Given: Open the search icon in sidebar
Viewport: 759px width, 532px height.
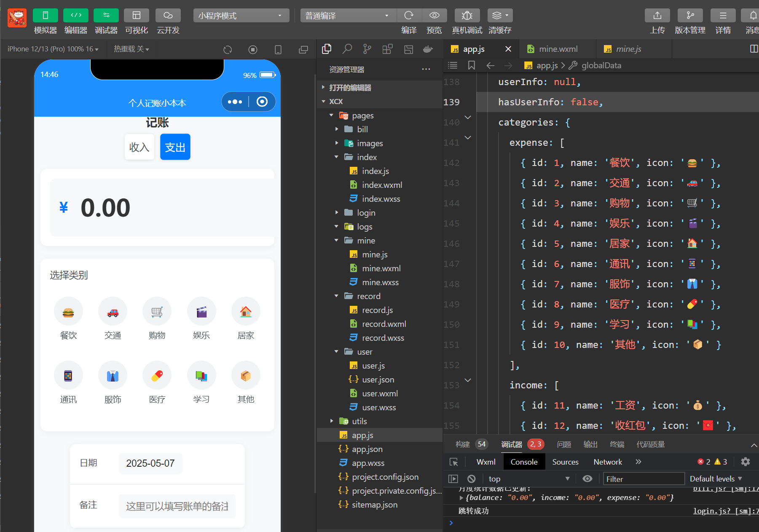Looking at the screenshot, I should point(347,49).
